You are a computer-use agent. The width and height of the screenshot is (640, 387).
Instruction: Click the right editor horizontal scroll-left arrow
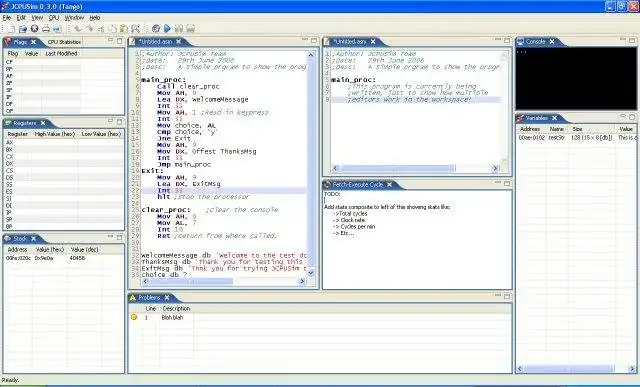point(336,168)
